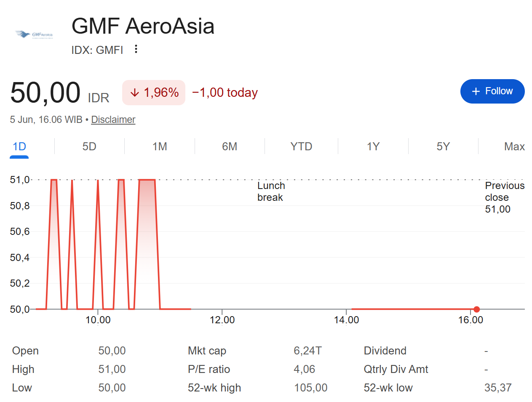Click the GMF AeroAsia title

click(143, 26)
